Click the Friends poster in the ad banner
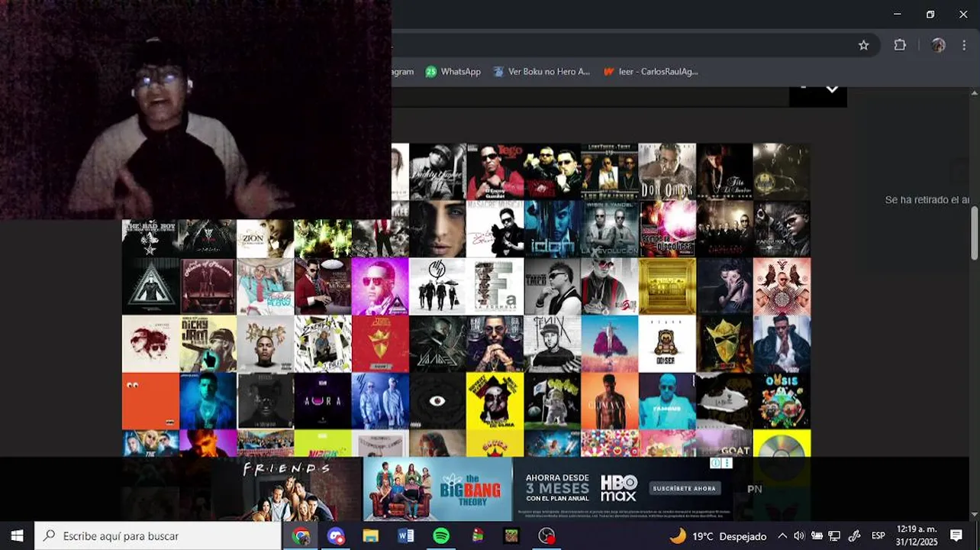Image resolution: width=980 pixels, height=550 pixels. [286, 489]
